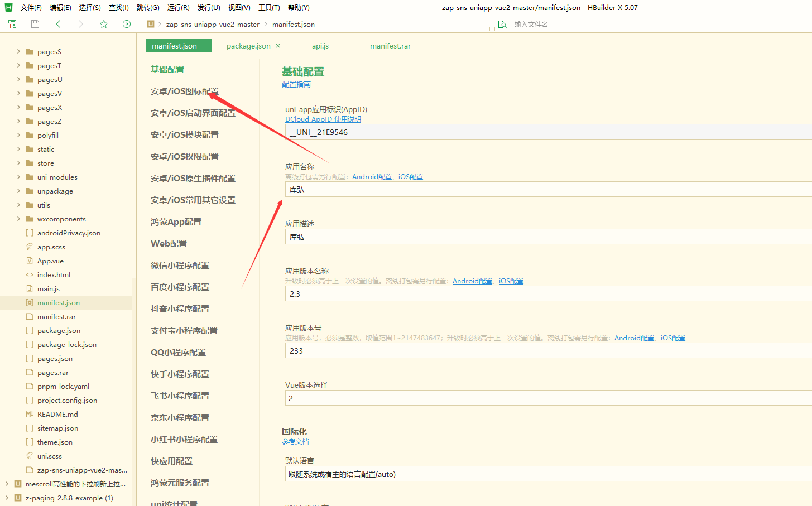The width and height of the screenshot is (812, 506).
Task: Select 安卓/iOS模块配置 section
Action: click(185, 134)
